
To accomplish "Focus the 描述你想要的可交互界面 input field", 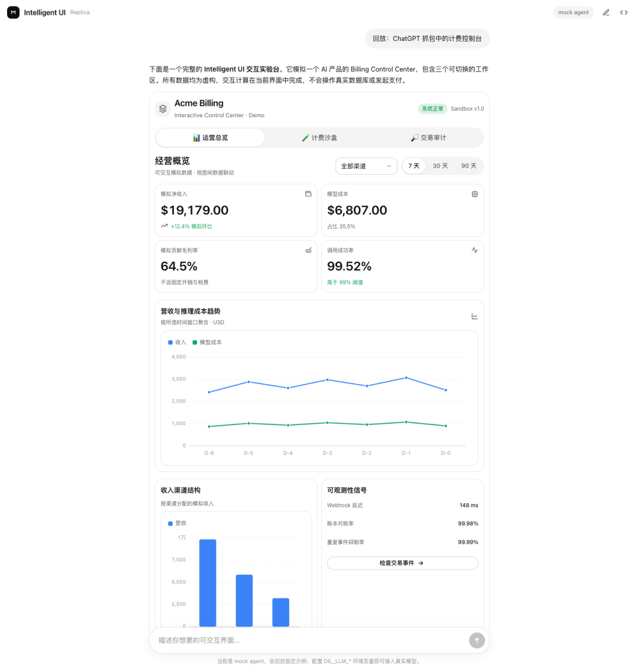I will pyautogui.click(x=311, y=640).
